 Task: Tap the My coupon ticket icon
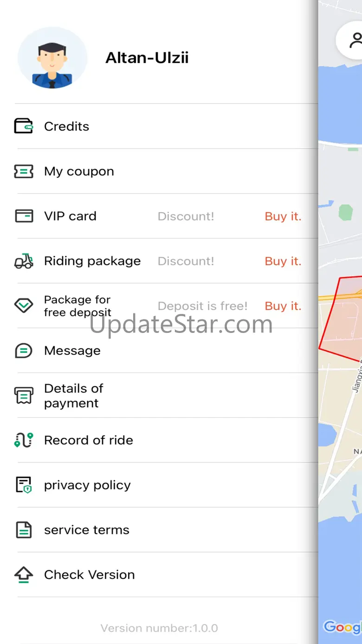click(24, 171)
